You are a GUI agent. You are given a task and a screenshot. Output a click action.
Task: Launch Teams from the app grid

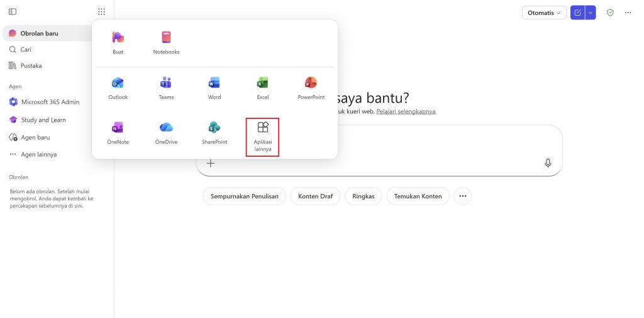click(166, 88)
